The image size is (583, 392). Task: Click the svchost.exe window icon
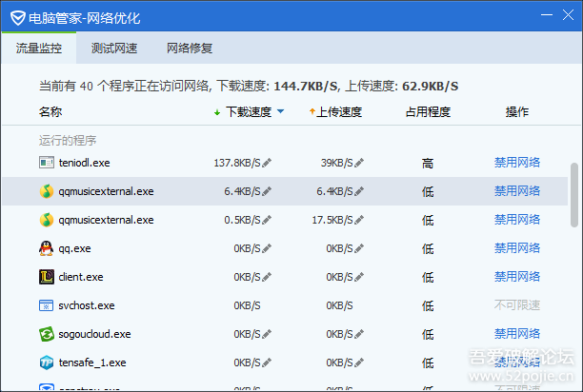coord(47,305)
